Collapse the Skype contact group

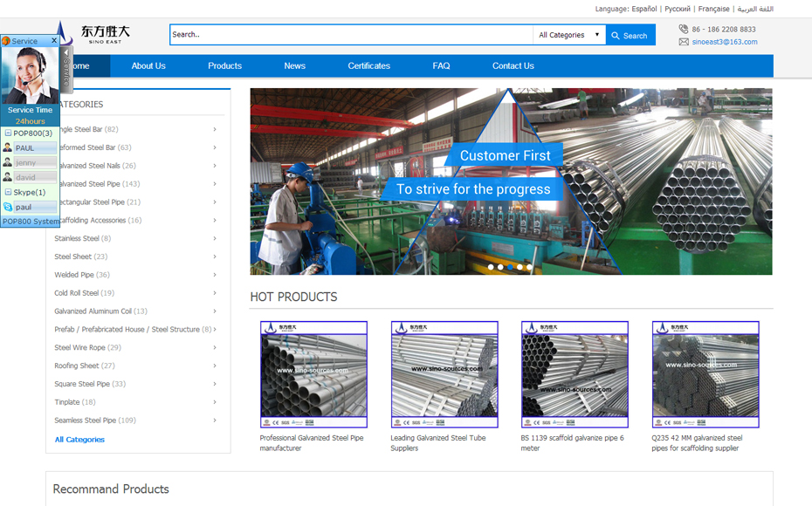click(8, 192)
